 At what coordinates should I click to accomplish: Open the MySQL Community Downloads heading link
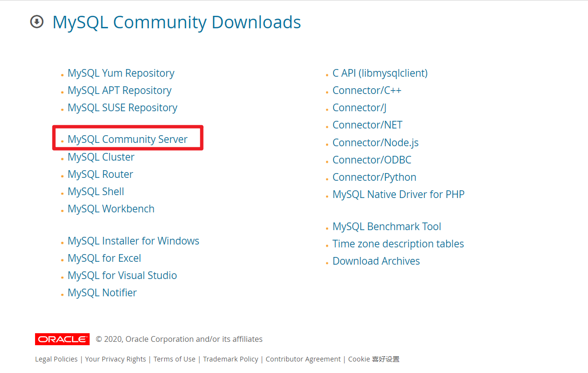click(177, 23)
